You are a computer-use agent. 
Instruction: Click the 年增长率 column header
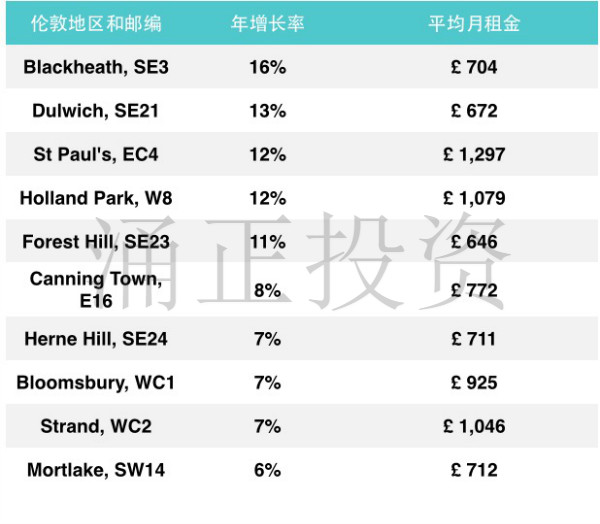pyautogui.click(x=267, y=23)
